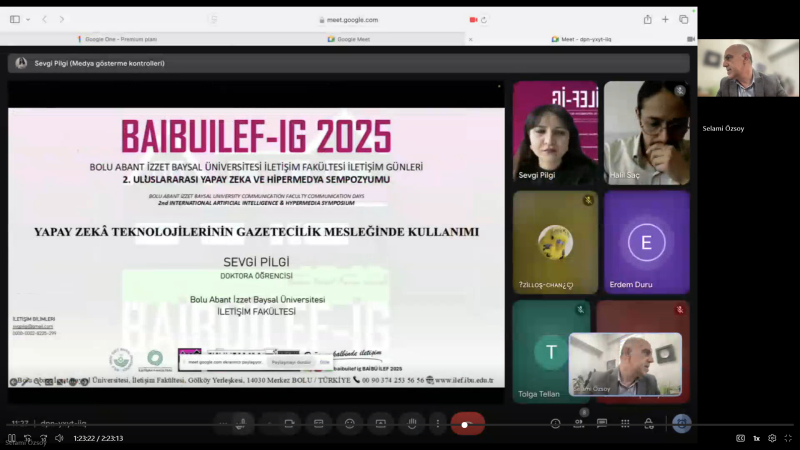
Task: Open the sidebar options dropdown arrow
Action: coord(28,19)
